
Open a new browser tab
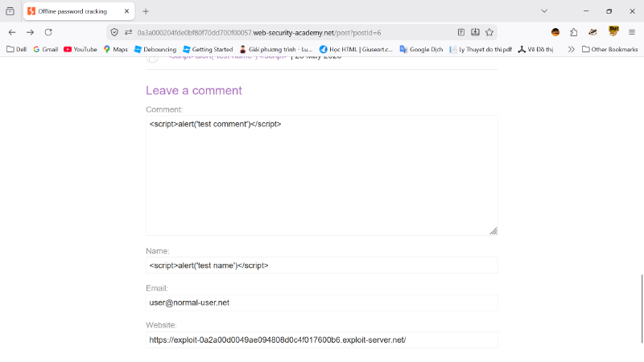coord(146,11)
